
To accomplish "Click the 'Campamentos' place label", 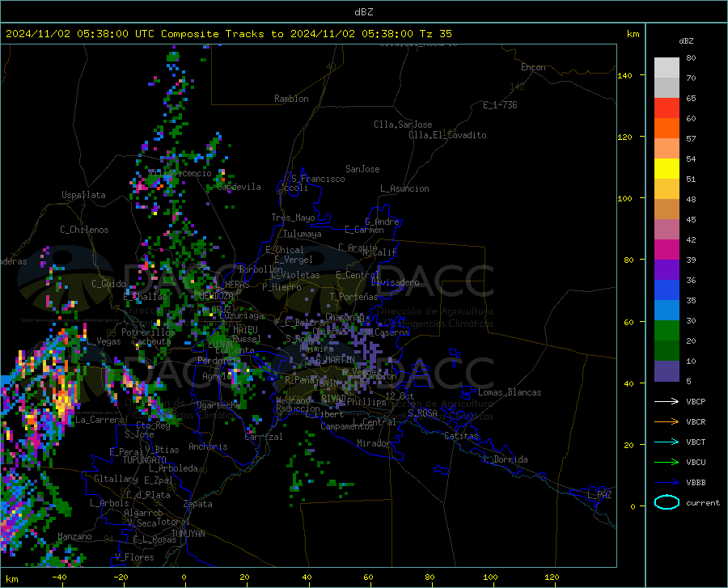I will coord(347,426).
